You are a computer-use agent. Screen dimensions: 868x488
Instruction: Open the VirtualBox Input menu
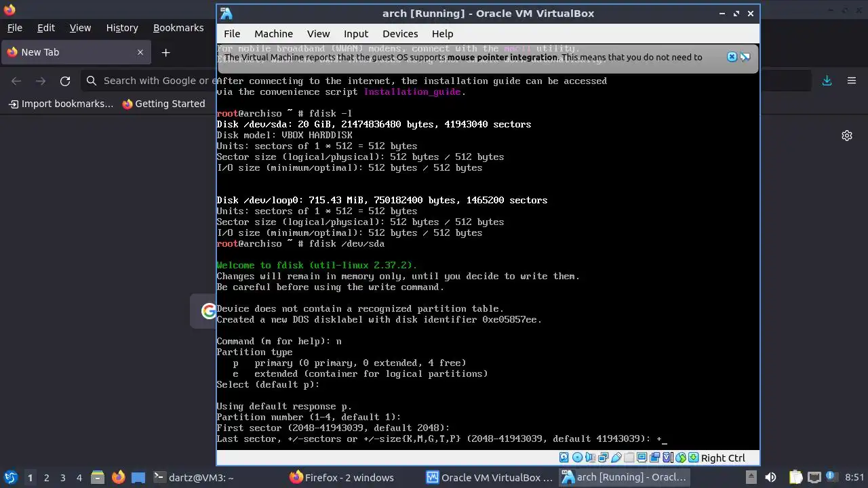coord(356,34)
